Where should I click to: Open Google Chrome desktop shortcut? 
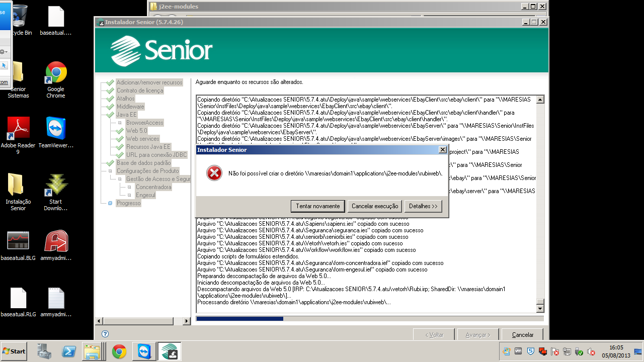[56, 73]
